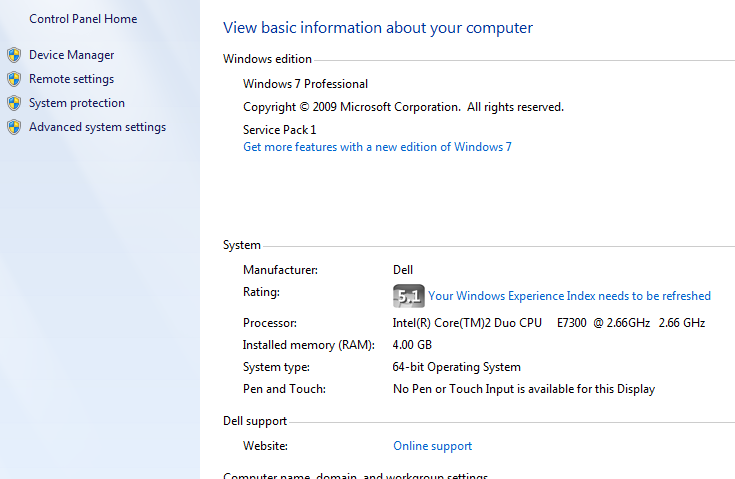Click the Processor: label

click(x=270, y=323)
